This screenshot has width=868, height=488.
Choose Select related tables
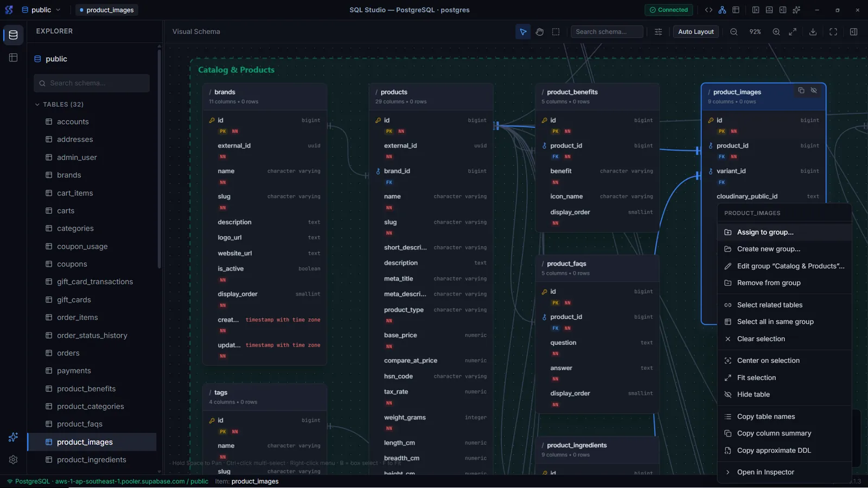(x=784, y=305)
